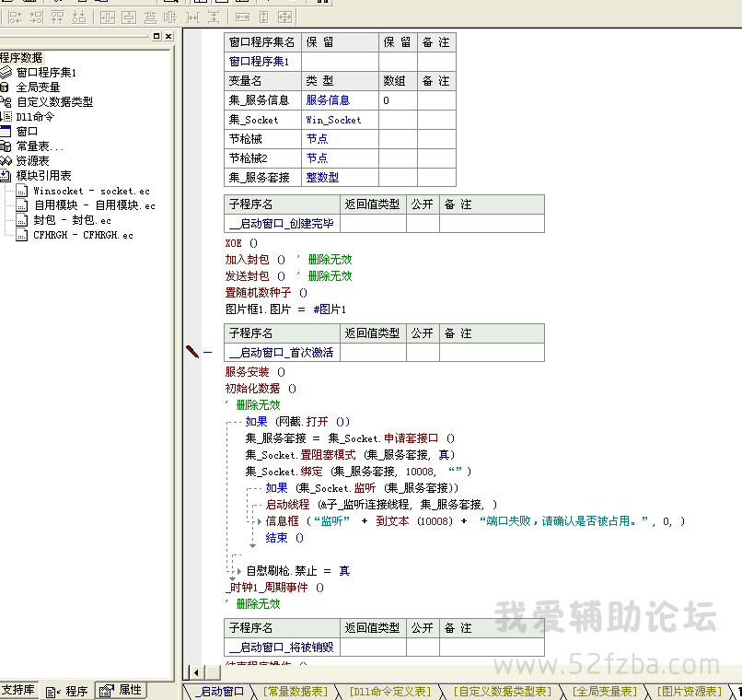
Task: Click the Dll命令 tree icon
Action: point(6,116)
